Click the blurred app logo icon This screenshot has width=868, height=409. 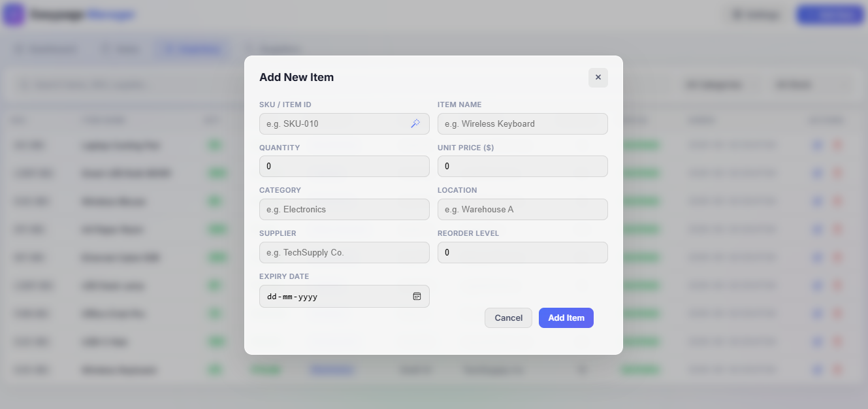pos(14,14)
